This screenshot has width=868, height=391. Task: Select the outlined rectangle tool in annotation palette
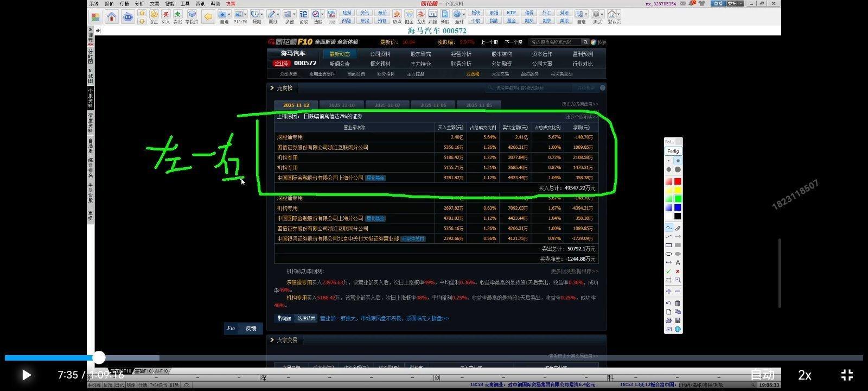click(x=668, y=245)
